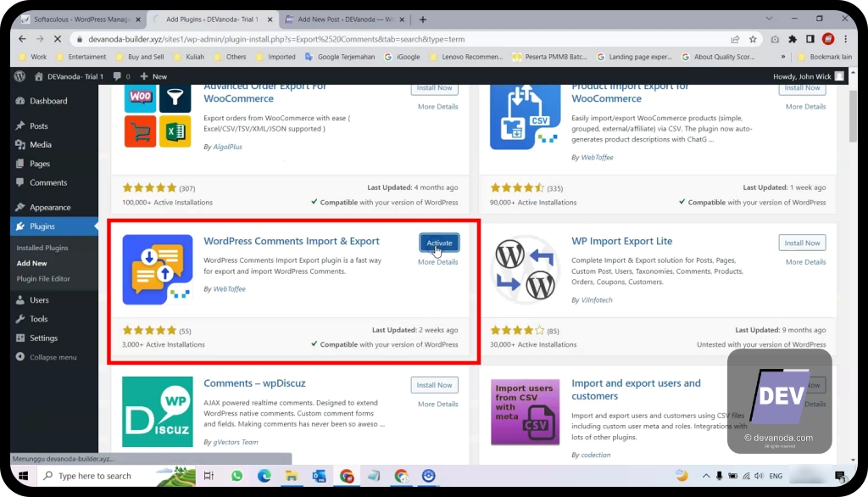Click the browser address bar URL
Viewport: 868px width, 497px height.
(x=276, y=39)
